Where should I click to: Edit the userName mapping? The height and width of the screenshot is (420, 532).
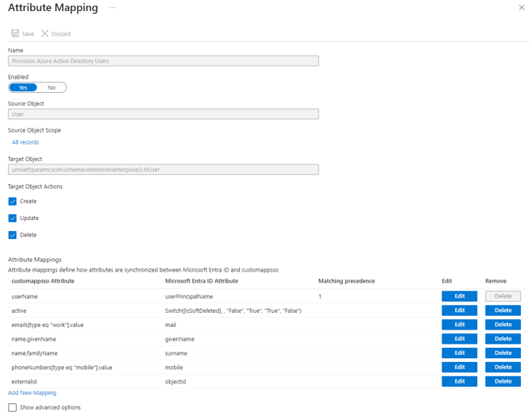click(460, 296)
